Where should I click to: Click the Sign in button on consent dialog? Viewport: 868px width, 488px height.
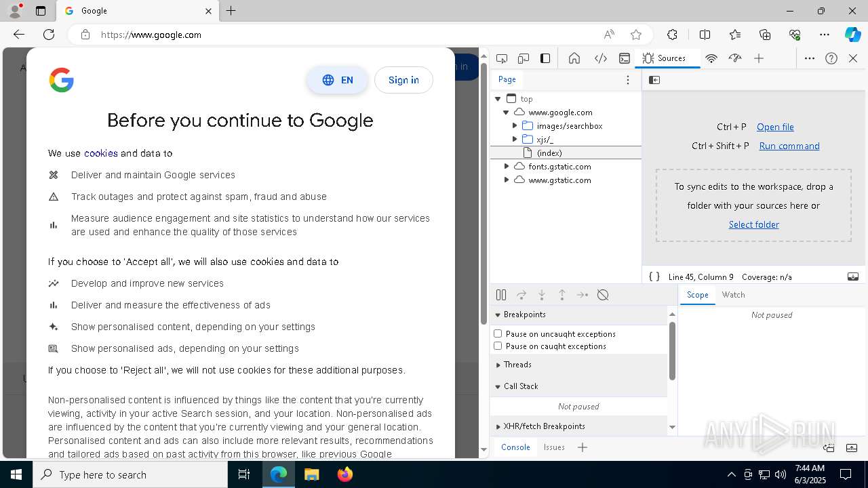pos(403,80)
